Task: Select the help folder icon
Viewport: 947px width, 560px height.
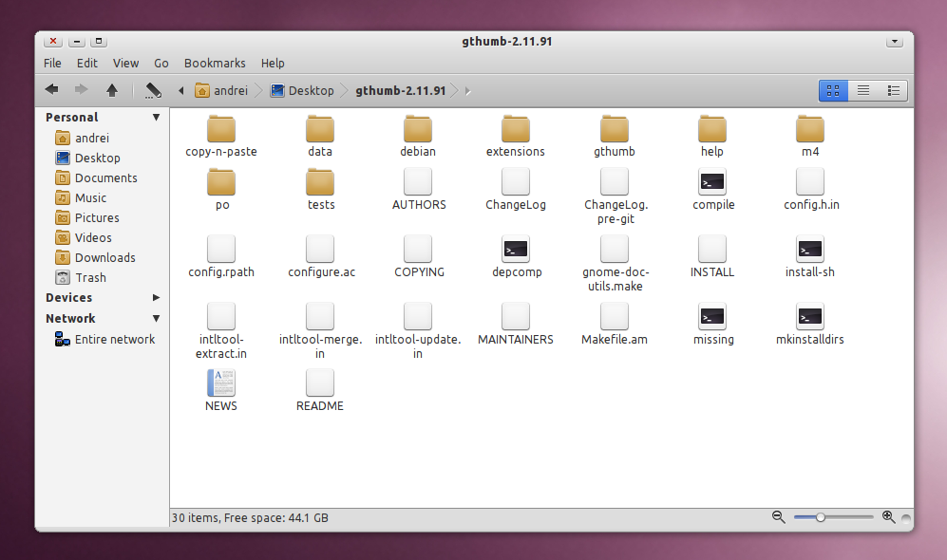Action: tap(712, 128)
